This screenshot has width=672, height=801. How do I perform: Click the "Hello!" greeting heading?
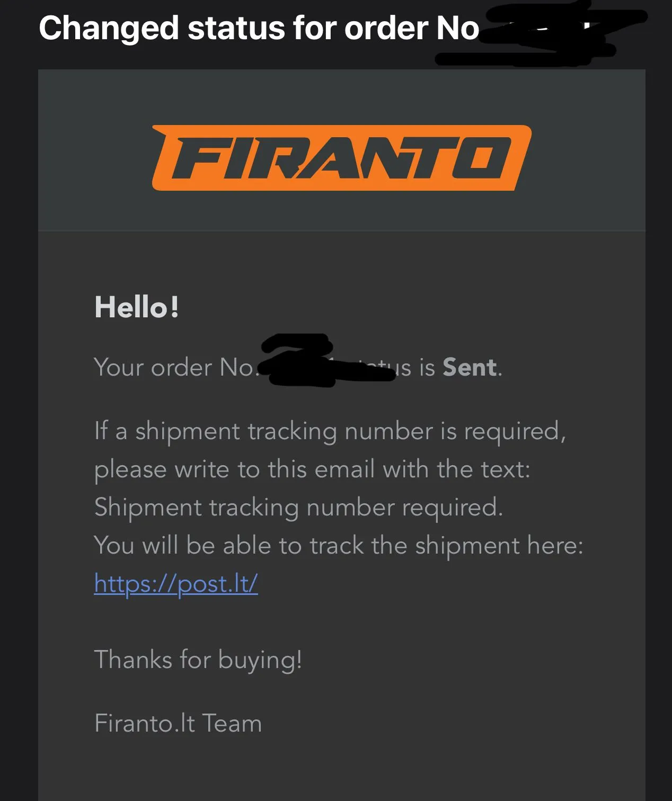[137, 307]
